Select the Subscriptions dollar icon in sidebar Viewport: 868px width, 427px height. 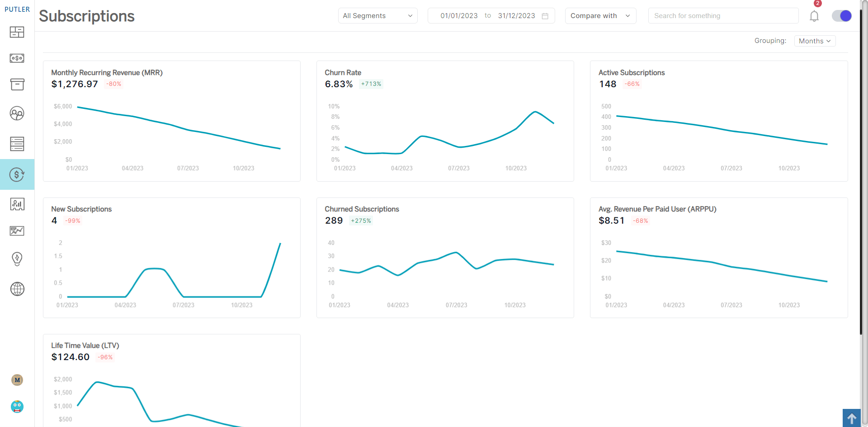pyautogui.click(x=17, y=174)
